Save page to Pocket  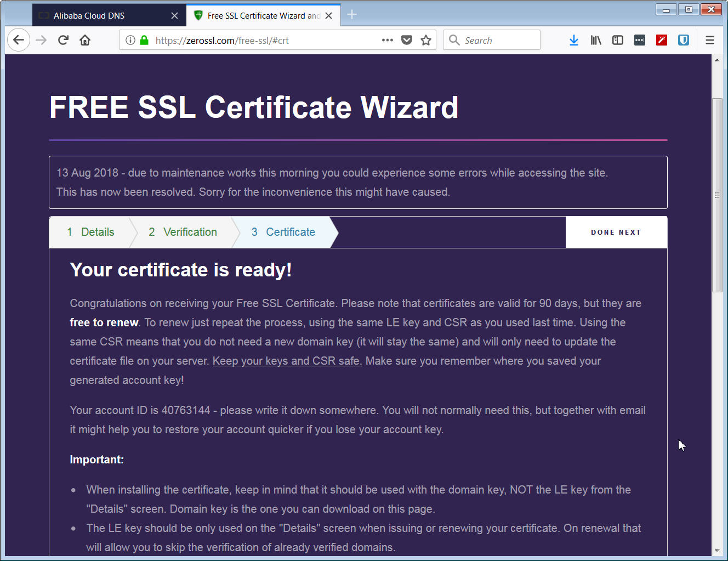pos(407,40)
